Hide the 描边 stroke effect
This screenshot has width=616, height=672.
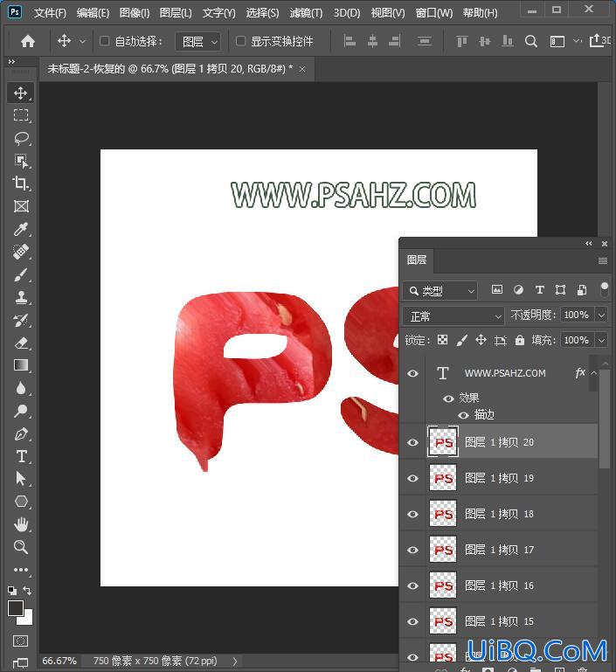point(463,415)
